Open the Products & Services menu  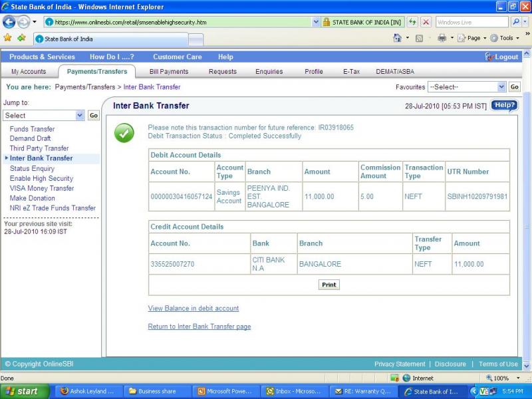click(42, 57)
